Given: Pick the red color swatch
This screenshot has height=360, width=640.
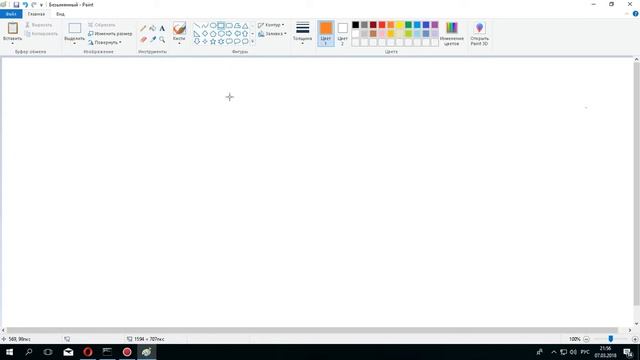Looking at the screenshot, I should click(382, 25).
